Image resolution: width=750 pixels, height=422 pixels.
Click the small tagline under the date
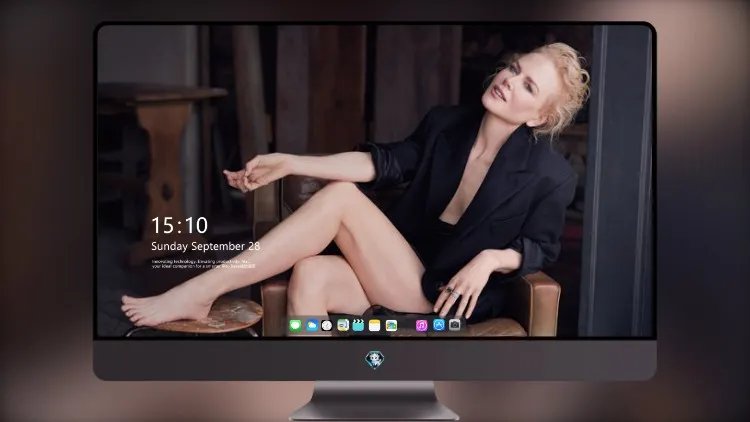[x=204, y=264]
